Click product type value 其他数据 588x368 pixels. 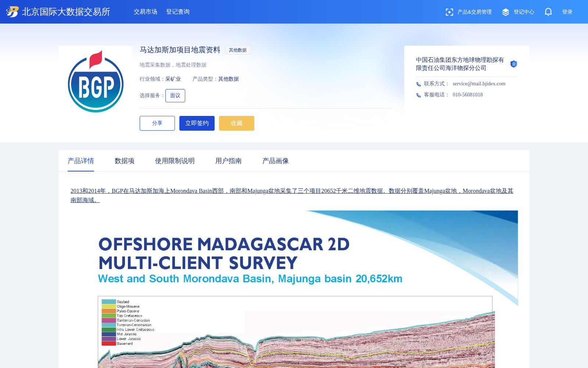point(229,79)
